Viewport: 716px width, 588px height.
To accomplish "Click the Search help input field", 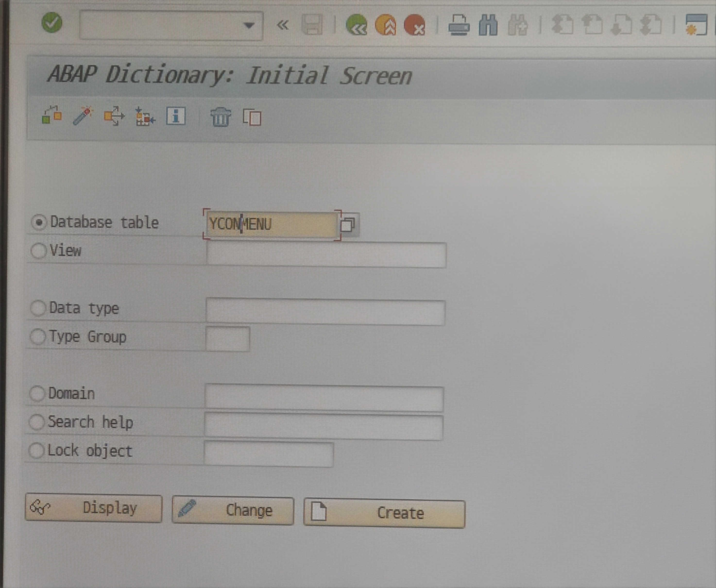I will coord(324,426).
